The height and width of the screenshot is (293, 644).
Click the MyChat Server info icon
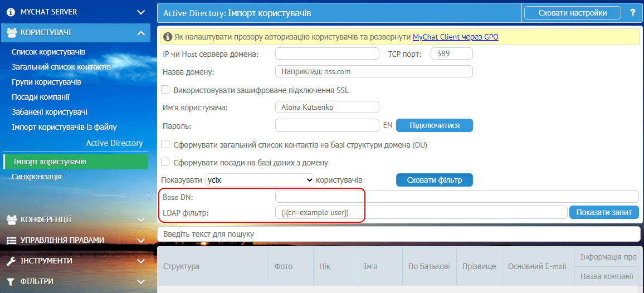tap(11, 12)
